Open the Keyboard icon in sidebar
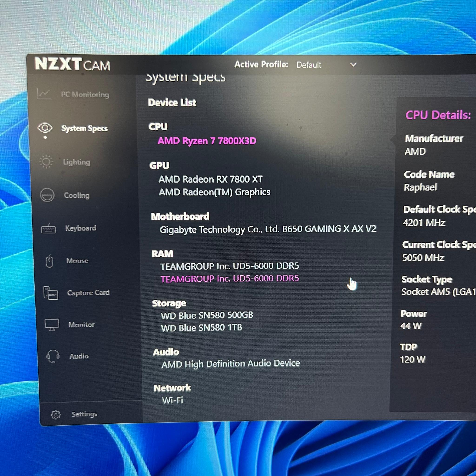The height and width of the screenshot is (476, 476). (x=48, y=228)
